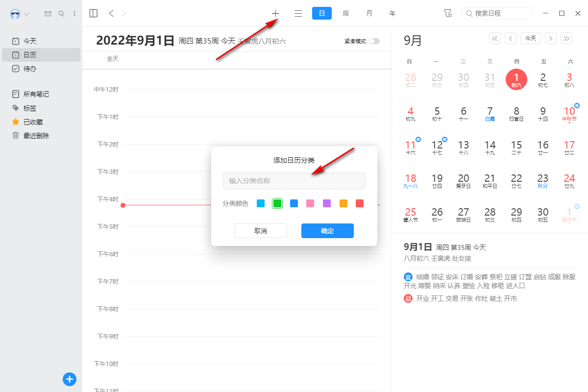This screenshot has height=392, width=588.
Task: Click the 输入分类名称 name input field
Action: [294, 181]
